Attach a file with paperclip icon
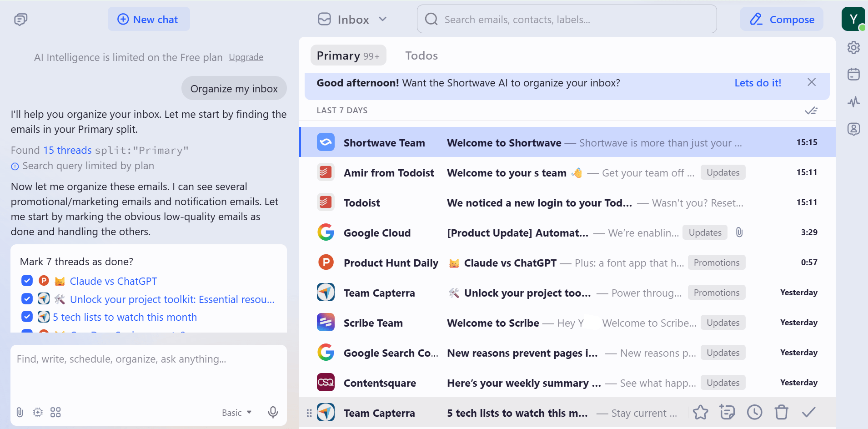 (20, 412)
